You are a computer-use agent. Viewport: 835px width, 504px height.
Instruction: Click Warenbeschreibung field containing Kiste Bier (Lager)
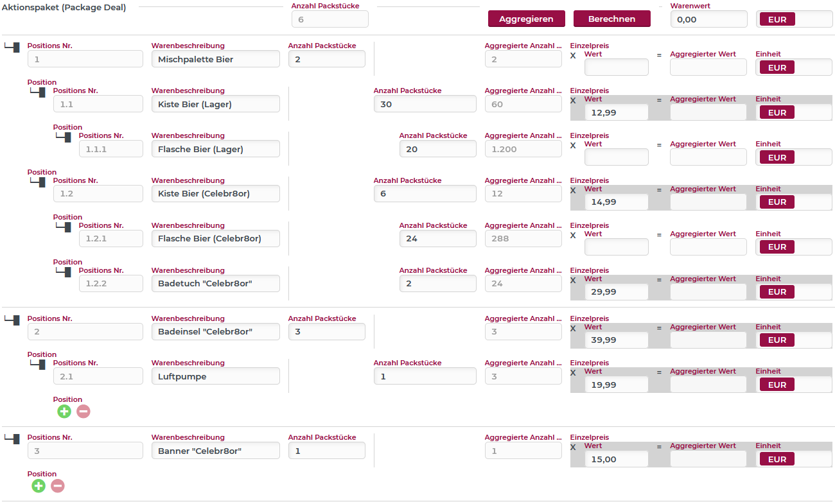tap(215, 104)
